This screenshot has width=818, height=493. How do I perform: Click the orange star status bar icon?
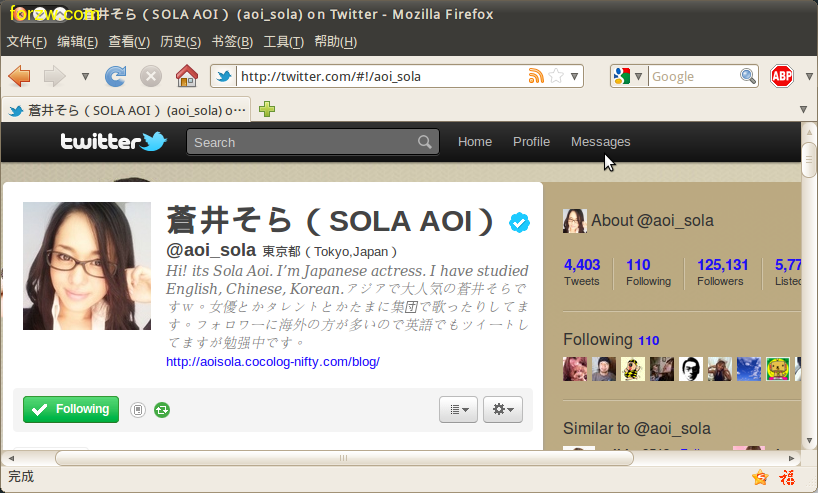(x=760, y=477)
